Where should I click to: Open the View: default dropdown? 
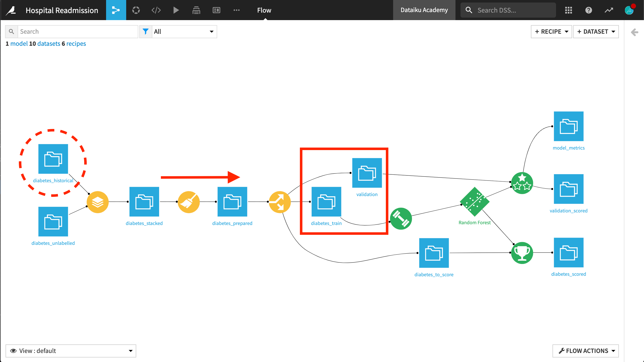(71, 351)
